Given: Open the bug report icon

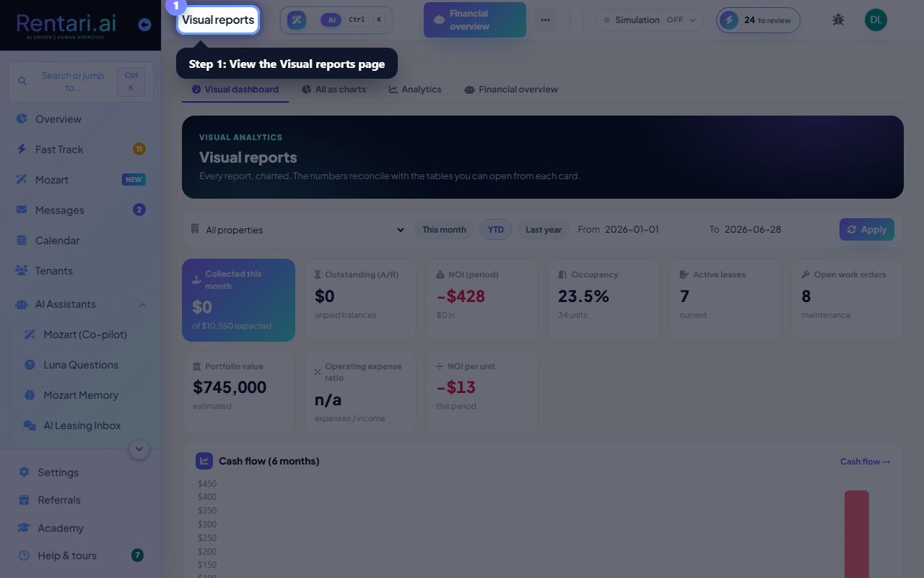Looking at the screenshot, I should (838, 20).
